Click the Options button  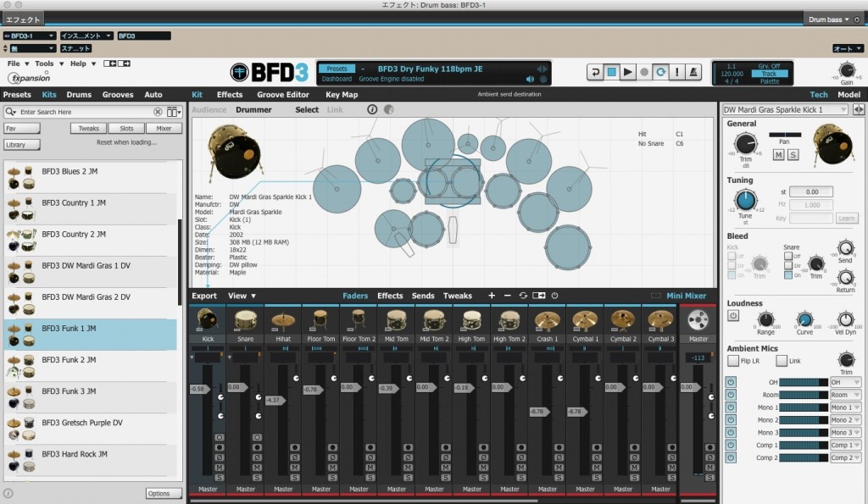point(164,494)
